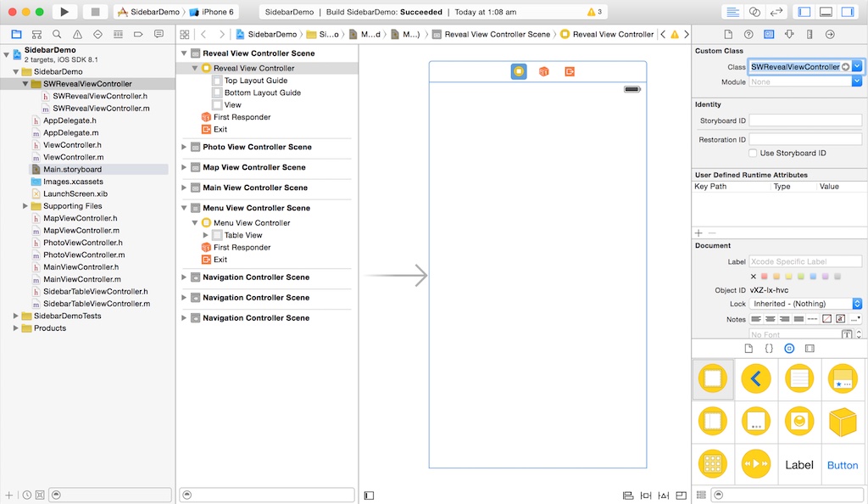
Task: Open the Identity inspector tab
Action: click(x=769, y=33)
